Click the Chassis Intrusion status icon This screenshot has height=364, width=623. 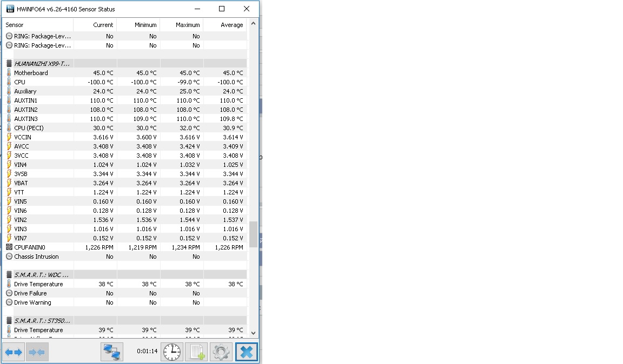tap(9, 257)
